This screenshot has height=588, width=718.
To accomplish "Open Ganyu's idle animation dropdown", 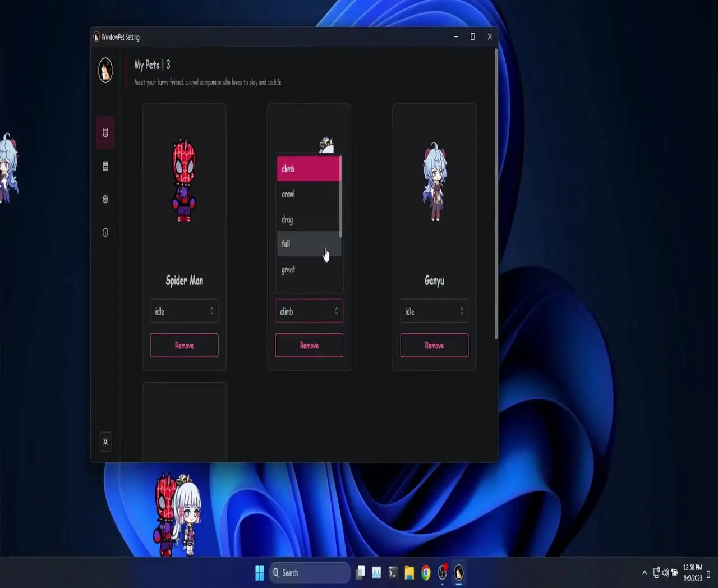I will 434,311.
